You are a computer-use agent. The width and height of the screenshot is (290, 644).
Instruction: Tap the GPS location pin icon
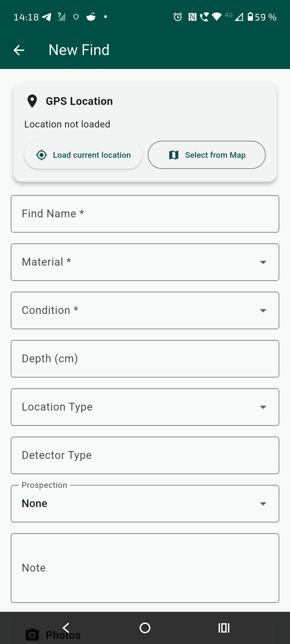(x=32, y=101)
